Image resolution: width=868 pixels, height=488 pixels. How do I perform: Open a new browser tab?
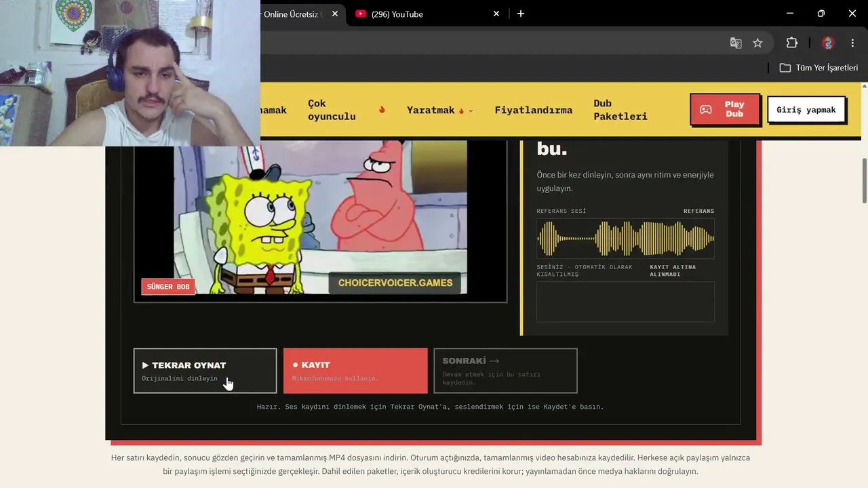point(521,14)
